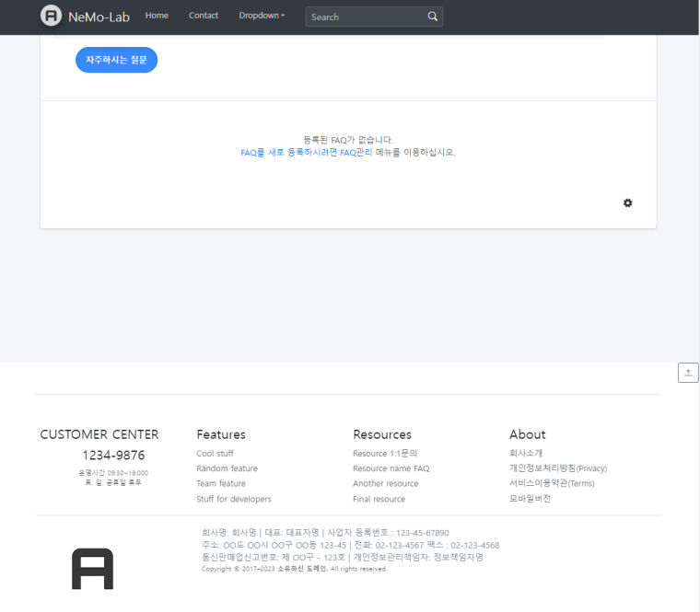The width and height of the screenshot is (700, 612).
Task: Open Stuff for developers link
Action: (234, 499)
